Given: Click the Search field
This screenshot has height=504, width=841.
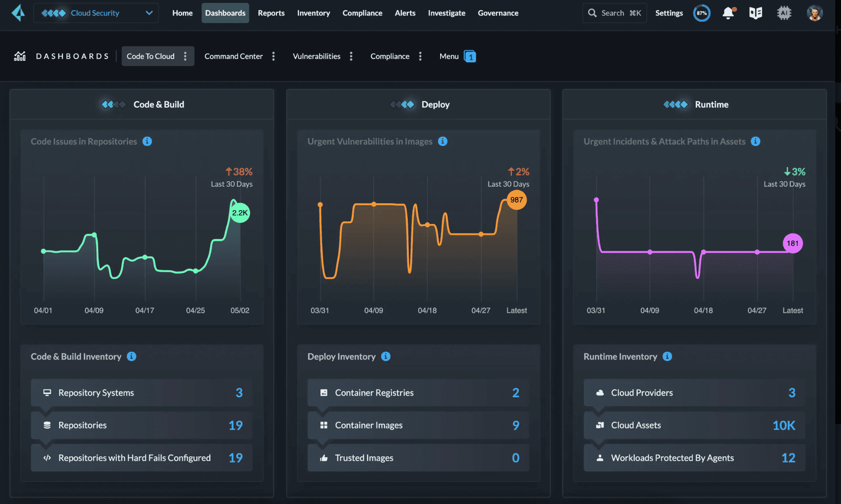Looking at the screenshot, I should tap(614, 13).
